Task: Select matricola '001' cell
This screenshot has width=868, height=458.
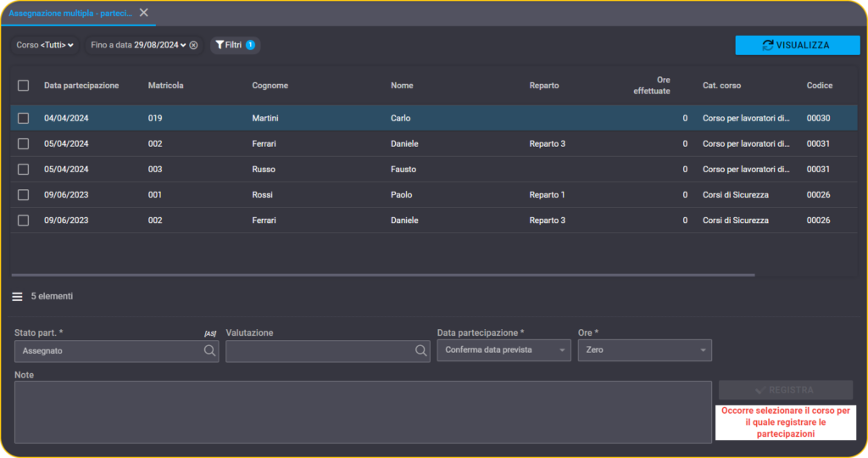Action: tap(155, 194)
